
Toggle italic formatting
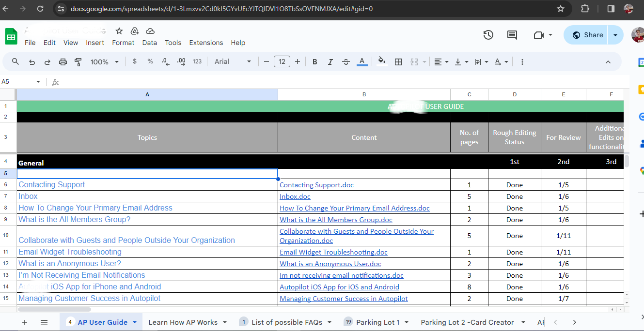coord(330,62)
